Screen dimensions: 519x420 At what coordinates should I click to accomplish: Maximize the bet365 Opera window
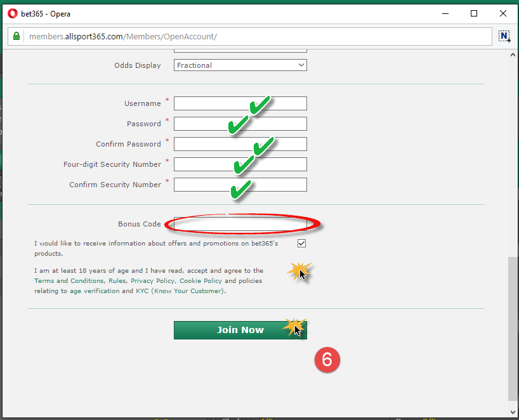point(474,13)
